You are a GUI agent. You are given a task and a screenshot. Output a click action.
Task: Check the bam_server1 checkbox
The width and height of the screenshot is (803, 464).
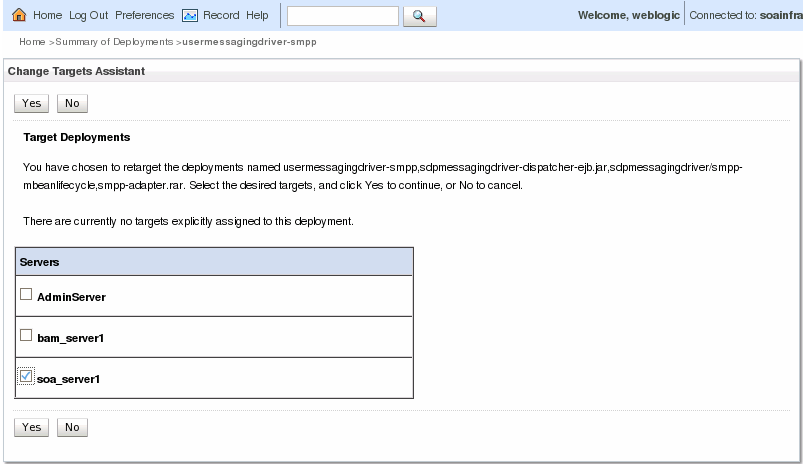pyautogui.click(x=26, y=335)
